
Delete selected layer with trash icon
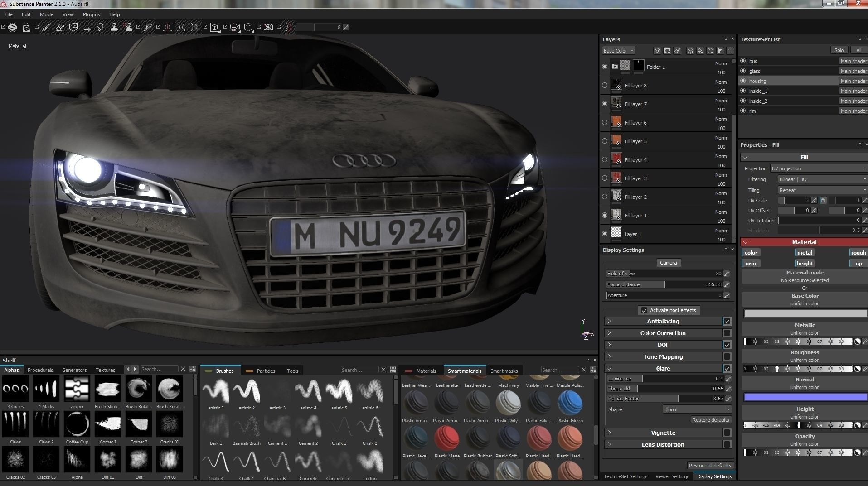click(730, 51)
